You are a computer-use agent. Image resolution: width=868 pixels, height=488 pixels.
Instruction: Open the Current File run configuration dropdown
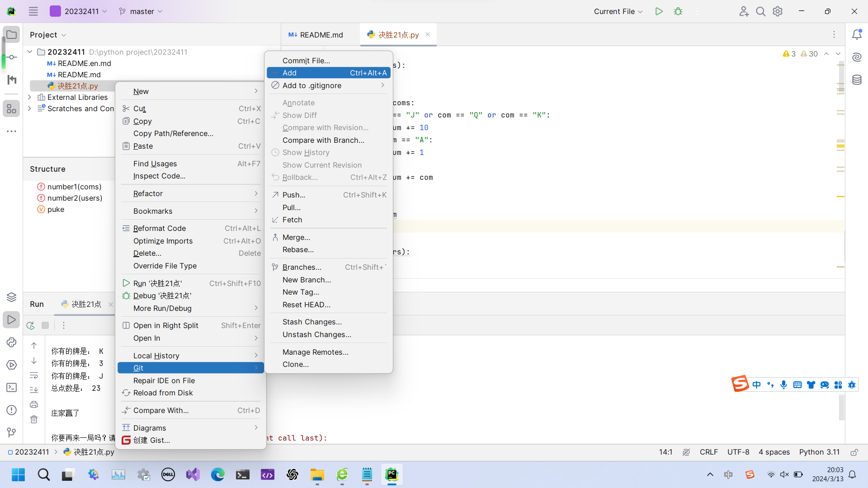[618, 11]
